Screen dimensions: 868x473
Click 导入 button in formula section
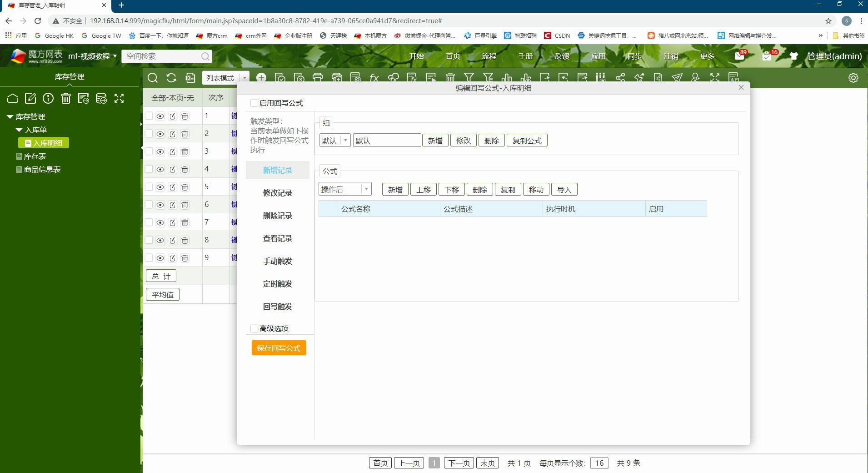click(x=564, y=190)
